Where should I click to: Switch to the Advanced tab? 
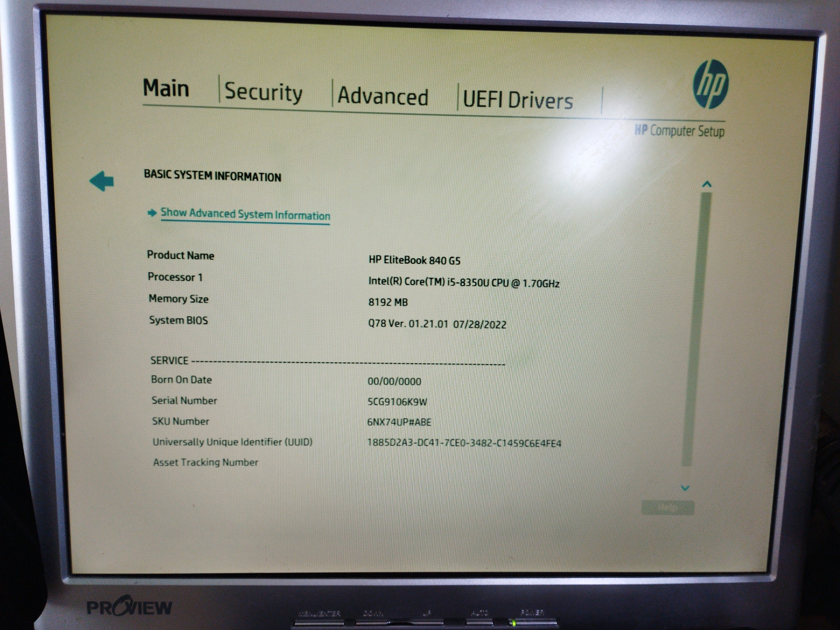(383, 96)
